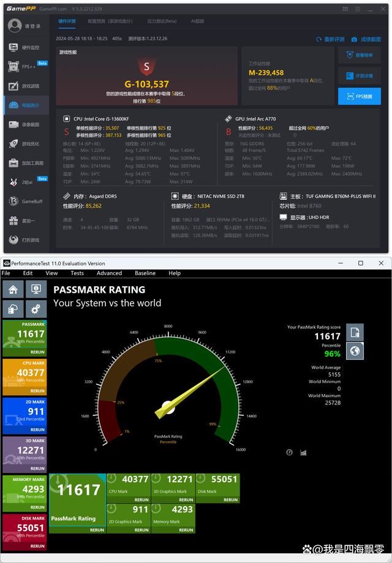Click the globe world comparison icon
This screenshot has width=392, height=563.
pos(355,351)
